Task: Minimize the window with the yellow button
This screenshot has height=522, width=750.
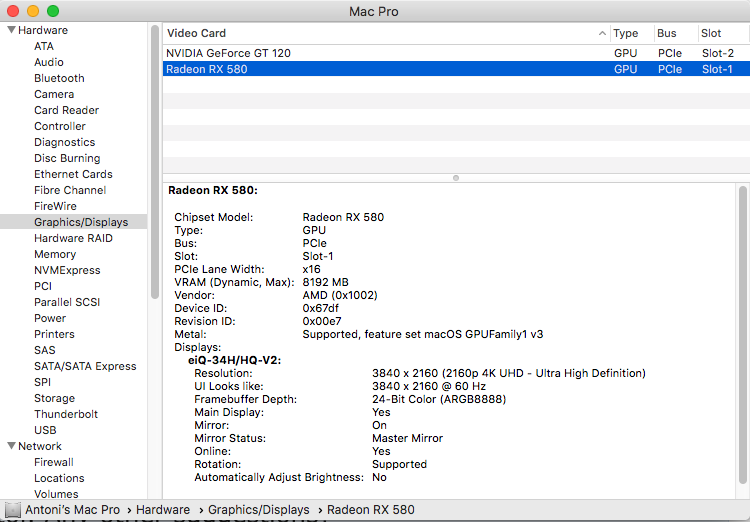Action: coord(33,11)
